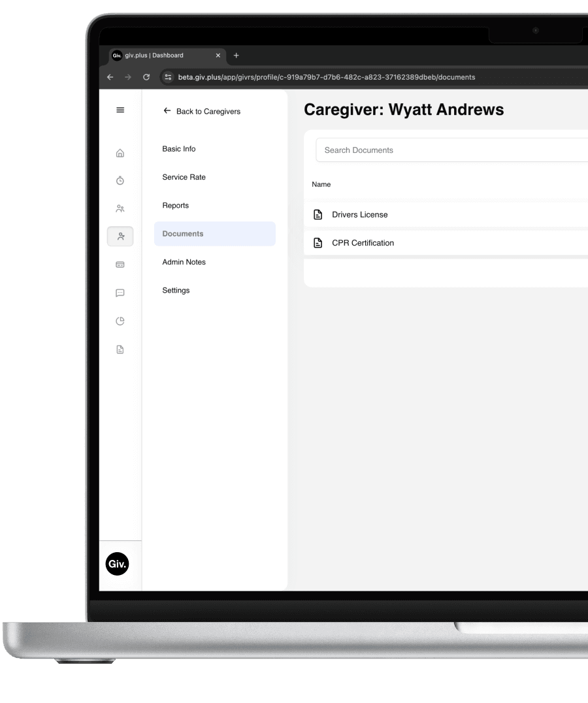Open the caregiver Settings section
This screenshot has height=703, width=588.
[x=176, y=290]
